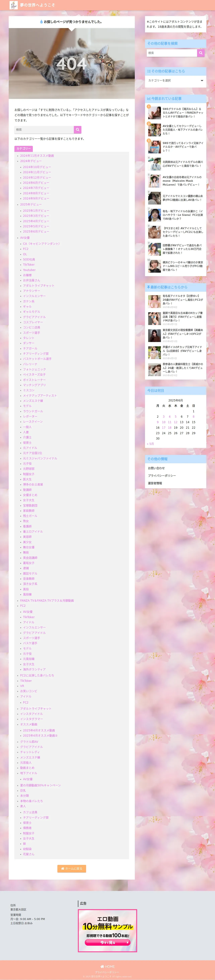
Task: Select June 18 in the calendar
Action: pos(170,428)
